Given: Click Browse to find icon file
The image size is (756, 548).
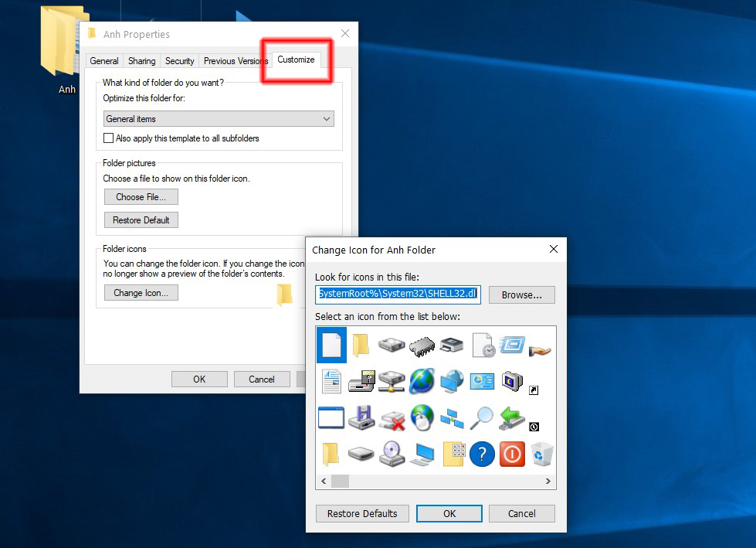Looking at the screenshot, I should [522, 294].
